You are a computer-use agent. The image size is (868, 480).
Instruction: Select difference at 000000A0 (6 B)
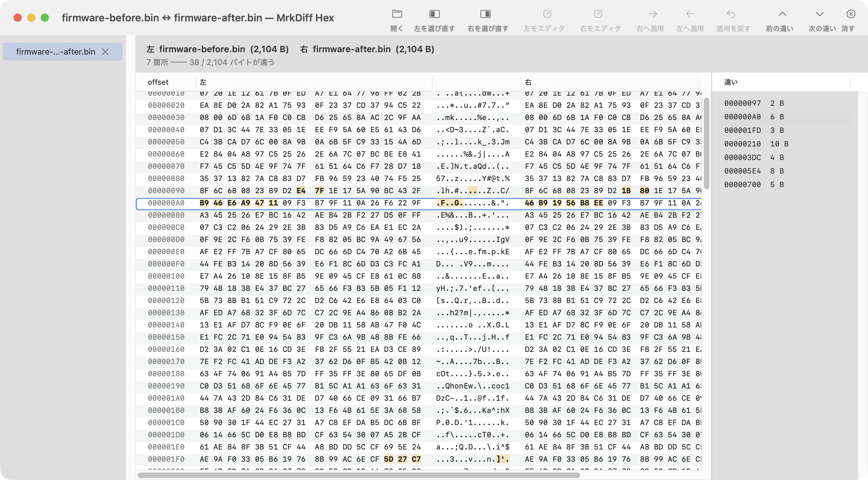[x=785, y=117]
